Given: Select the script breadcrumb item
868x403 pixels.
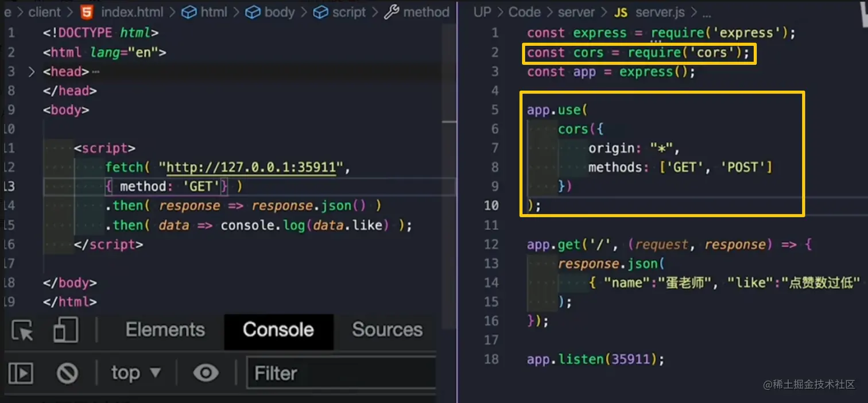Looking at the screenshot, I should pyautogui.click(x=349, y=11).
